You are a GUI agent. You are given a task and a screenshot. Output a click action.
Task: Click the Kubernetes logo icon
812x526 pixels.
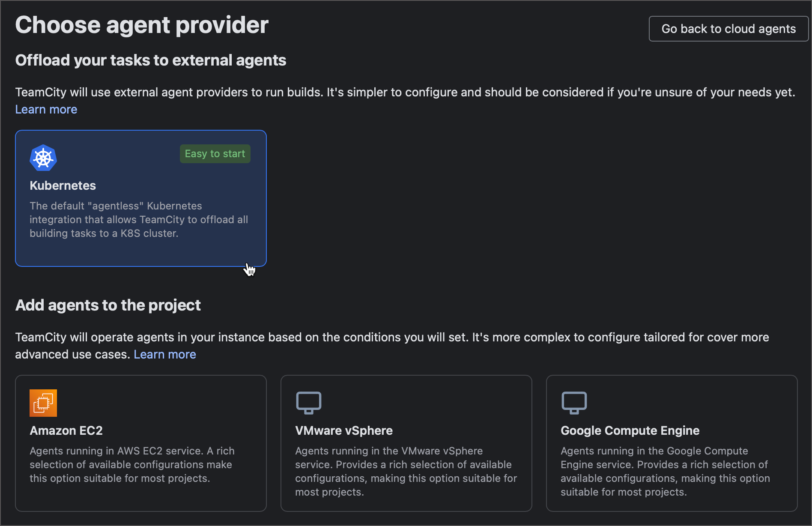(x=43, y=158)
